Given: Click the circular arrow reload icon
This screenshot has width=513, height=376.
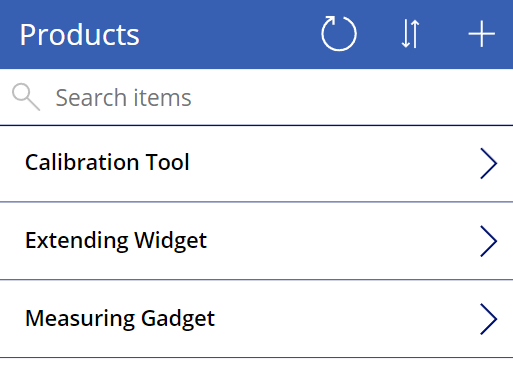Looking at the screenshot, I should (x=339, y=33).
